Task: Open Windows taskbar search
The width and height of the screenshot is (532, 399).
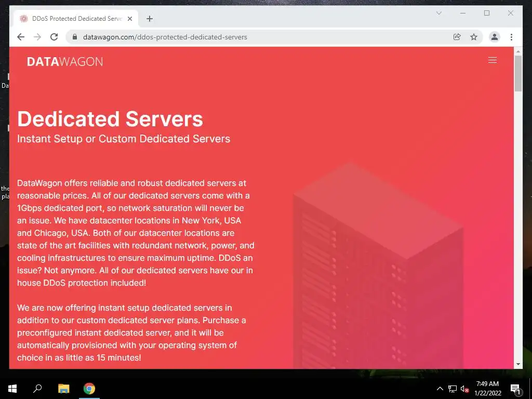Action: pos(37,389)
